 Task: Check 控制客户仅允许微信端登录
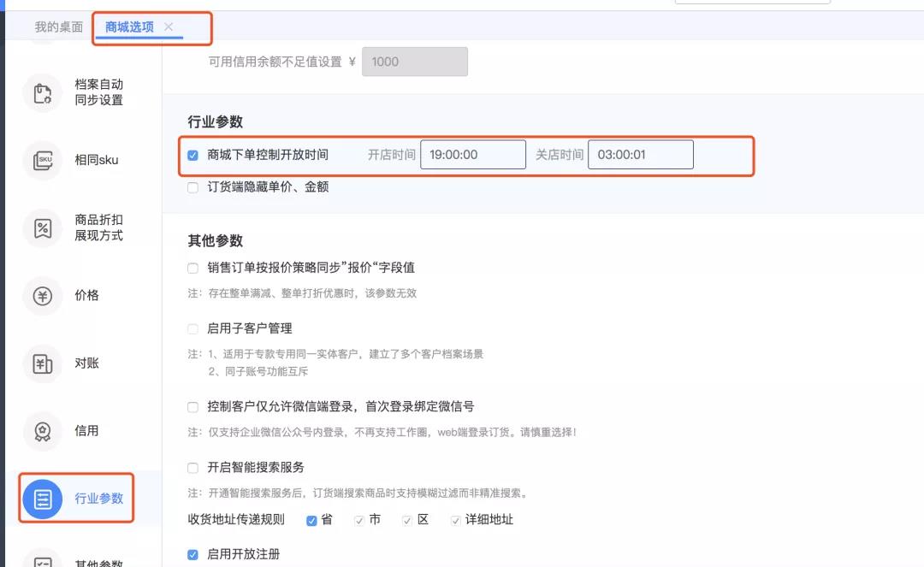point(192,405)
